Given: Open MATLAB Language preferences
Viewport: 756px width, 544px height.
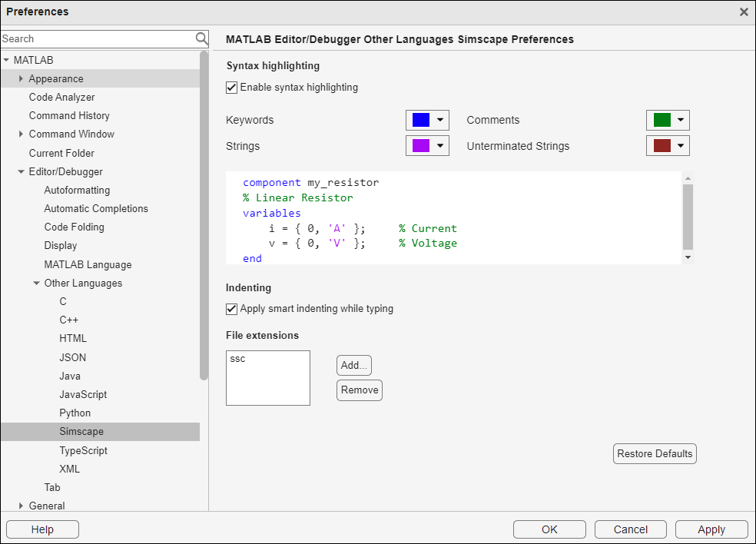Looking at the screenshot, I should coord(88,265).
